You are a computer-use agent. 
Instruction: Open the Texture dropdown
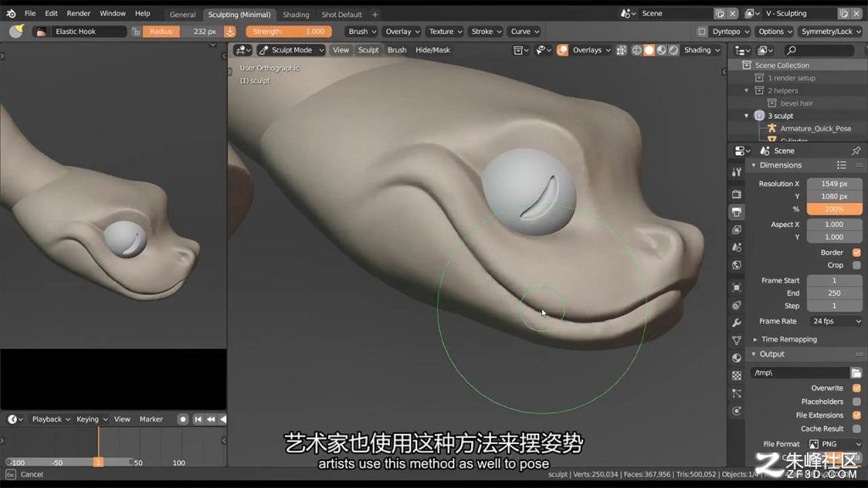(445, 31)
